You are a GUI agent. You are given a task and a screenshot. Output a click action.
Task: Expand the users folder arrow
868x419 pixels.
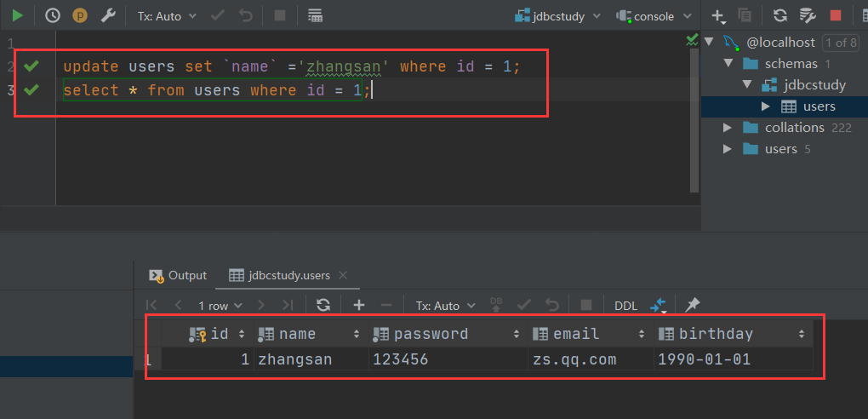point(728,148)
